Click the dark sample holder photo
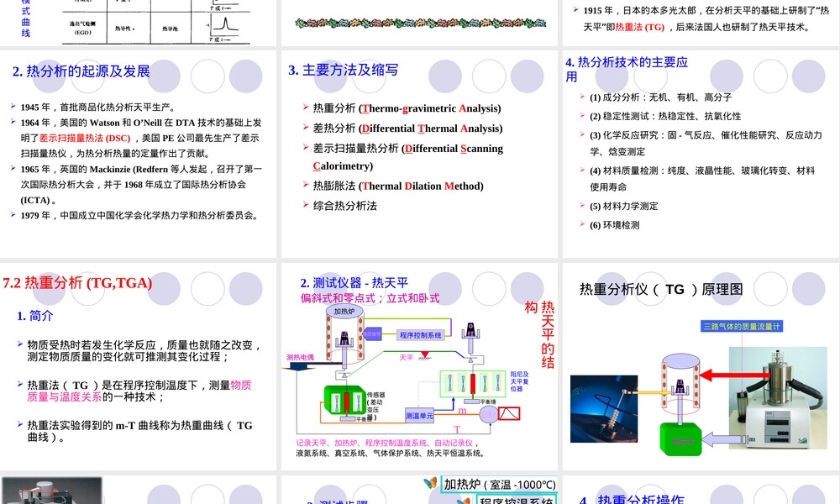 [x=604, y=409]
